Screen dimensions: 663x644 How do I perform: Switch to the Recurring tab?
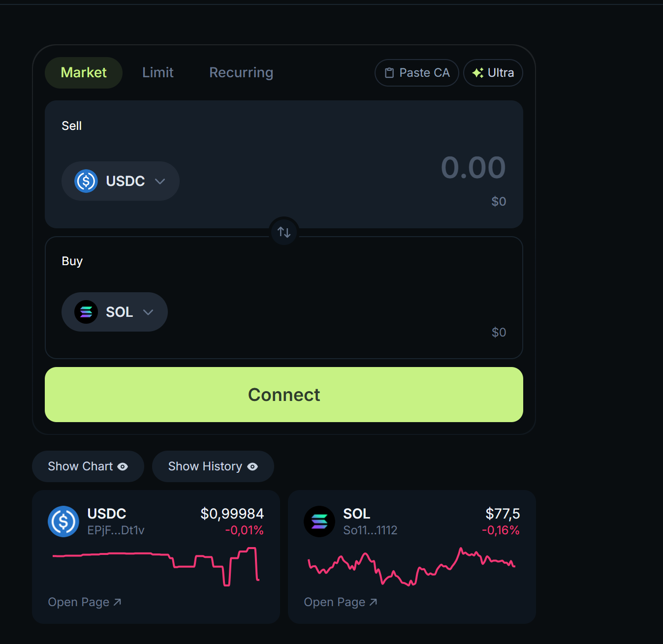[241, 72]
